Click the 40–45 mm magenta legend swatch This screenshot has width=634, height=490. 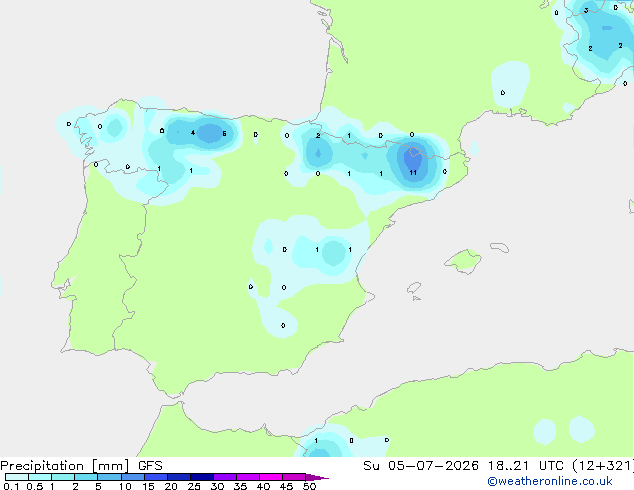pos(271,477)
